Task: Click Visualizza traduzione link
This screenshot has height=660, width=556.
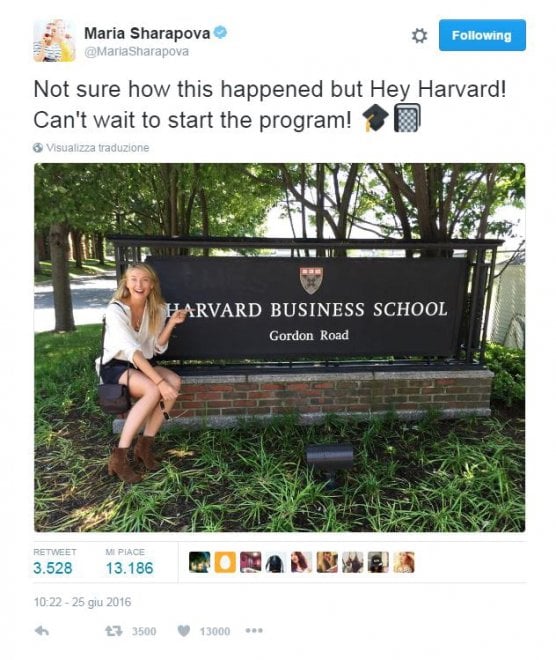Action: 98,148
